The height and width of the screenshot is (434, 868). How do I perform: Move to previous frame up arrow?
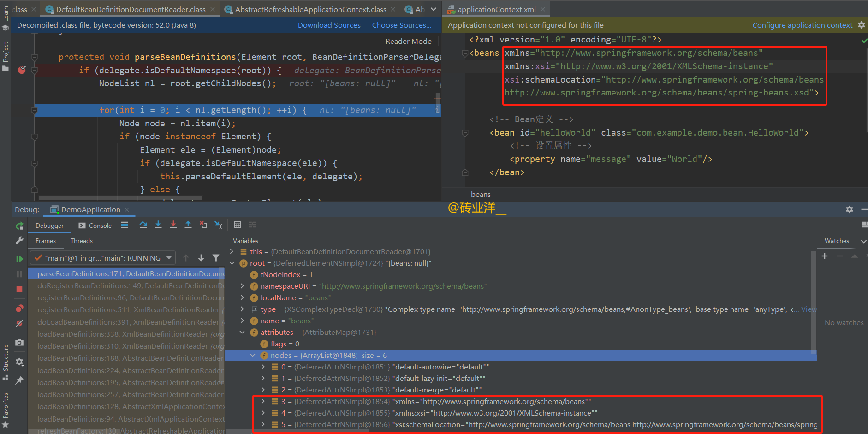(186, 258)
